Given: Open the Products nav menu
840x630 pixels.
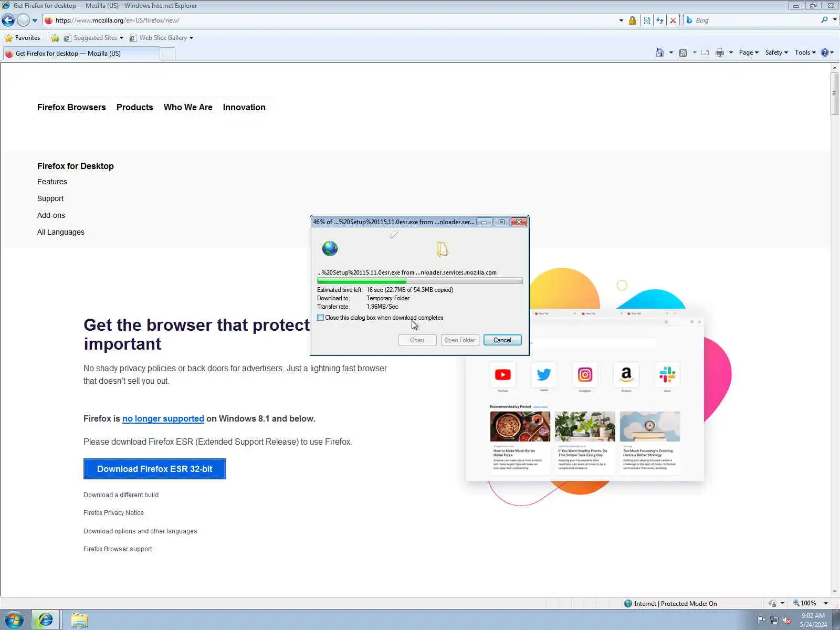Looking at the screenshot, I should 135,107.
